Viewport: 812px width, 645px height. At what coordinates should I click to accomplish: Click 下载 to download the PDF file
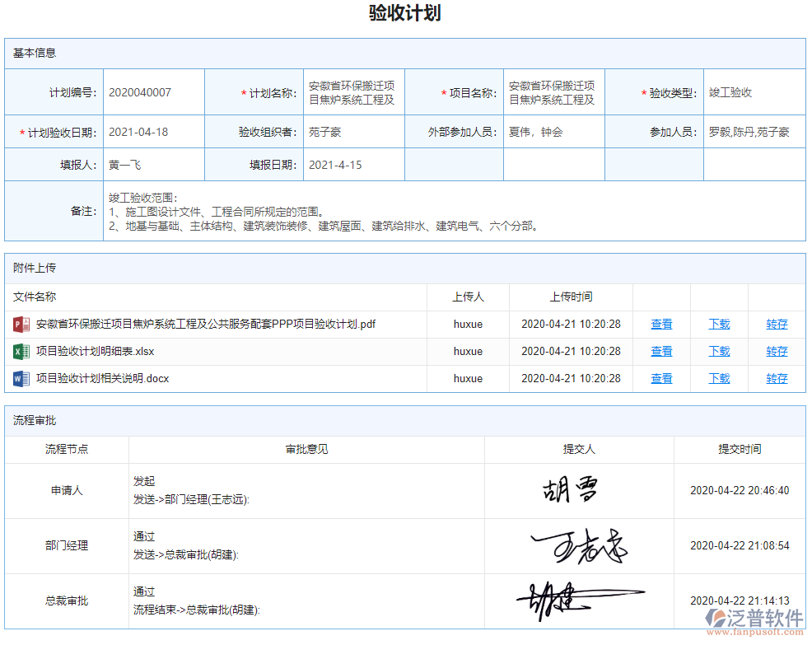tap(718, 324)
